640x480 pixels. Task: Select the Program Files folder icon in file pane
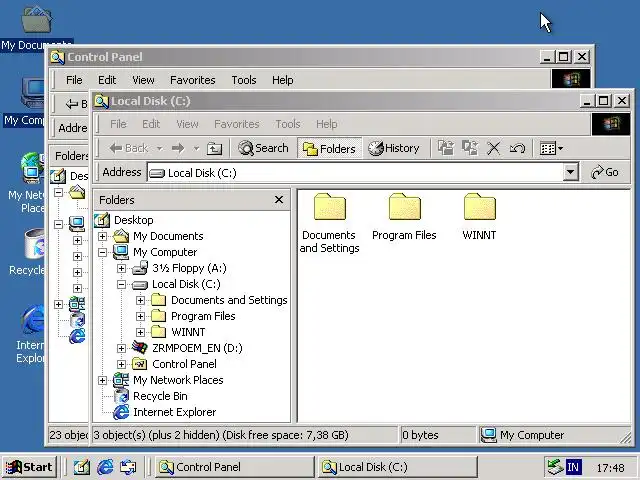click(404, 207)
